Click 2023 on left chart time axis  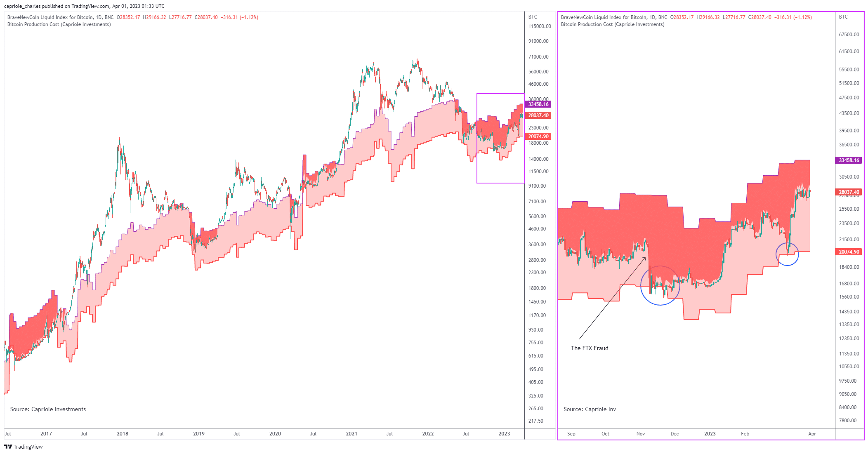click(x=504, y=434)
